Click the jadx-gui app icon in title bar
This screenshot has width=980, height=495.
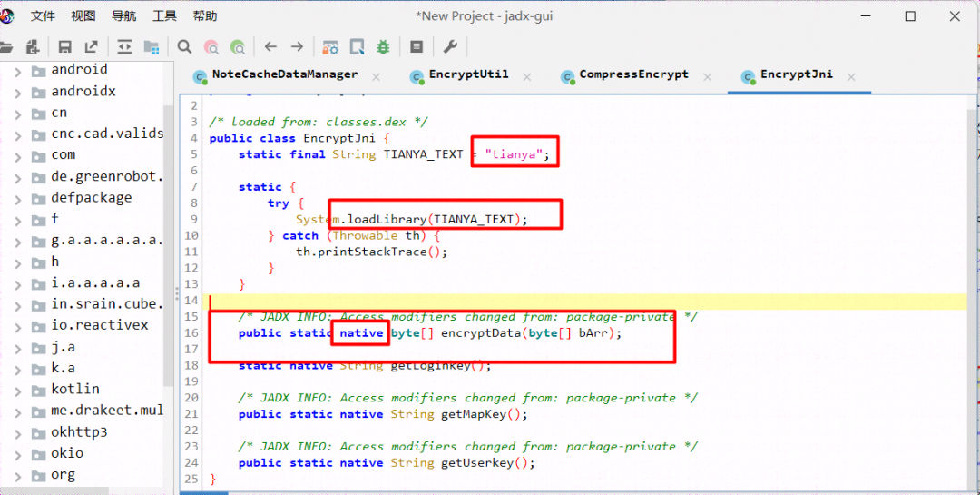(5, 17)
